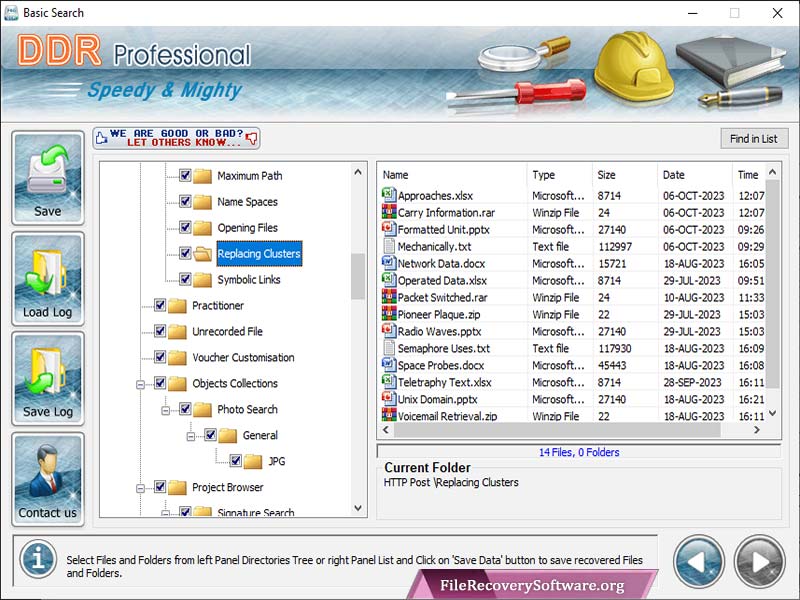Viewport: 800px width, 600px height.
Task: Open the Contact us button
Action: 47,479
